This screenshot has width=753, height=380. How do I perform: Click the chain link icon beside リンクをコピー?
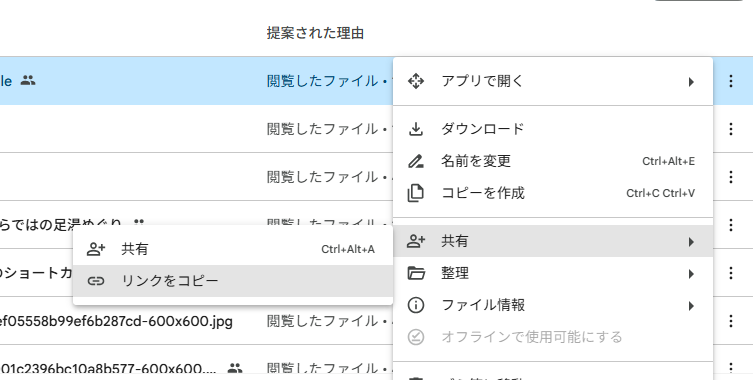[x=96, y=281]
